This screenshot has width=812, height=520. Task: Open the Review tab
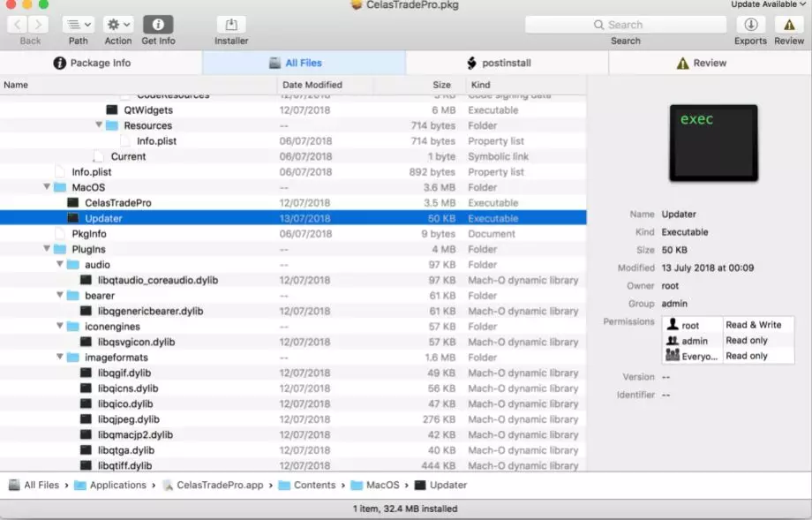(710, 63)
